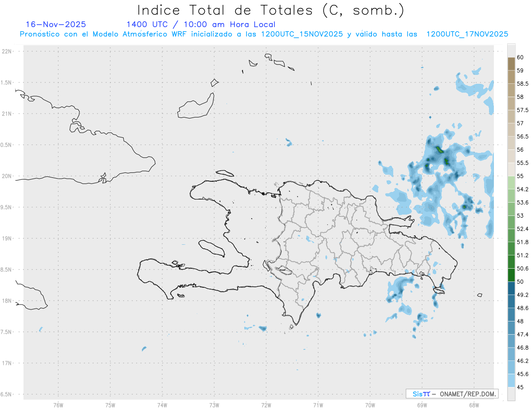This screenshot has height=411, width=532.
Task: Click the colorbar value 50.6
Action: pos(523,268)
